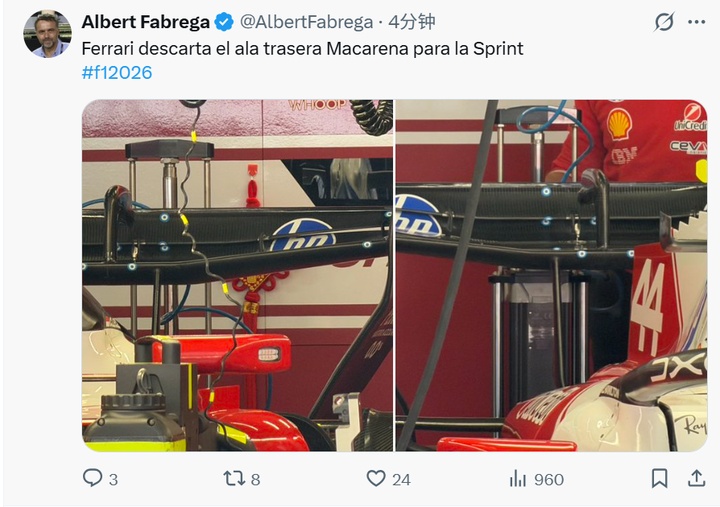Click the Albert Fabrega display name

[146, 22]
